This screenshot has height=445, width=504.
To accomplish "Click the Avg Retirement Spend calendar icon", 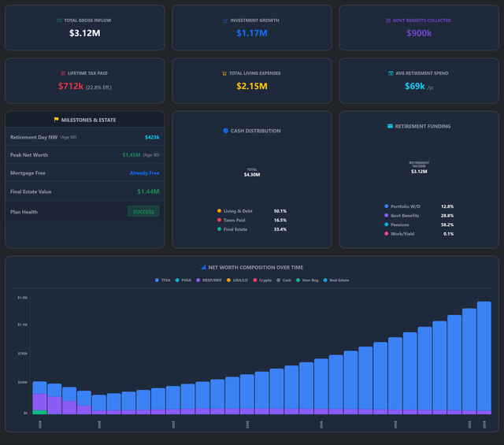I will 391,73.
